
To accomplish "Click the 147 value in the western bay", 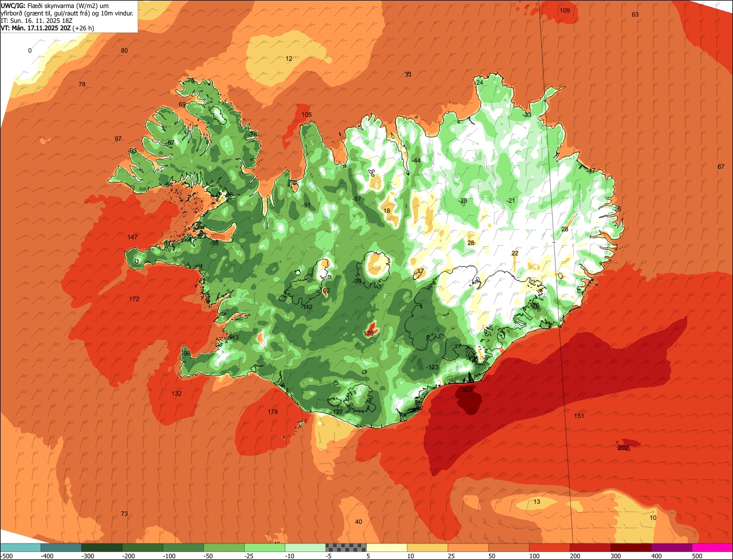I will click(132, 237).
